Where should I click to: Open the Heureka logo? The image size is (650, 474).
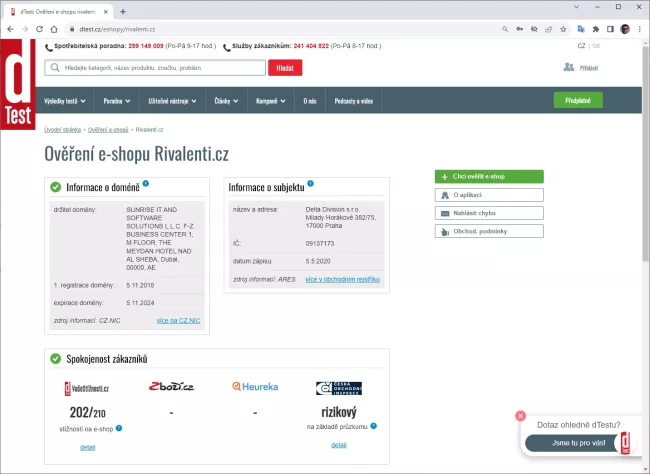point(255,387)
